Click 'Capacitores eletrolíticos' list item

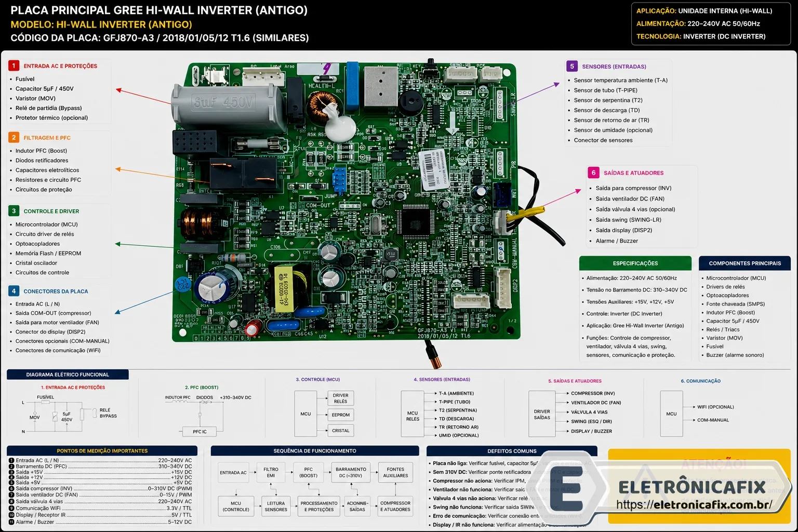coord(47,170)
